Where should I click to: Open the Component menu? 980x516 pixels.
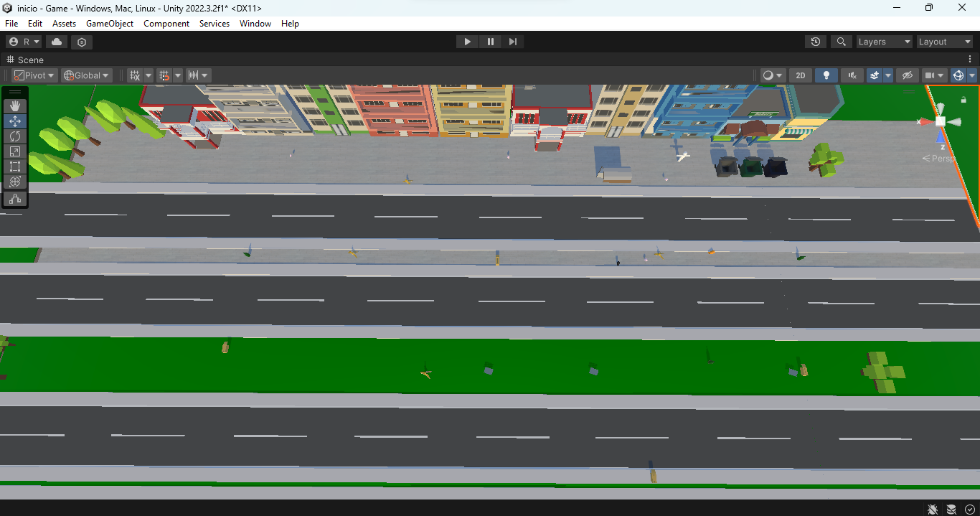(166, 24)
